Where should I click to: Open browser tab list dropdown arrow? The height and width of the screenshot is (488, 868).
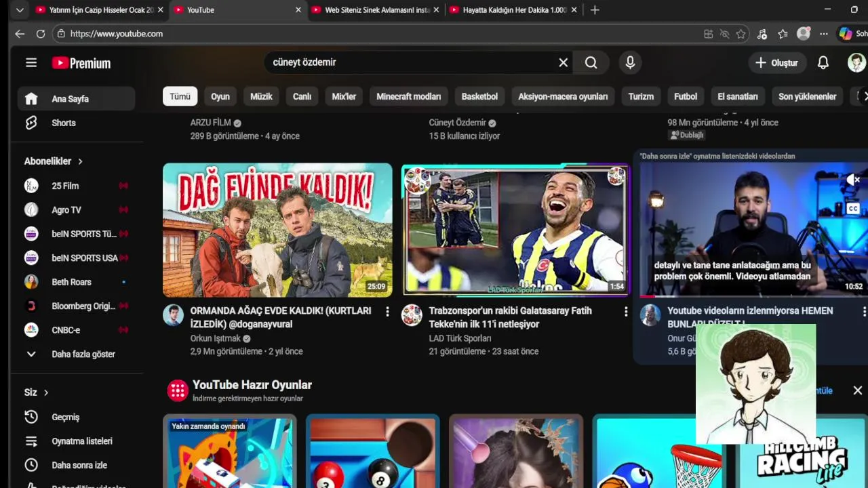pyautogui.click(x=20, y=10)
